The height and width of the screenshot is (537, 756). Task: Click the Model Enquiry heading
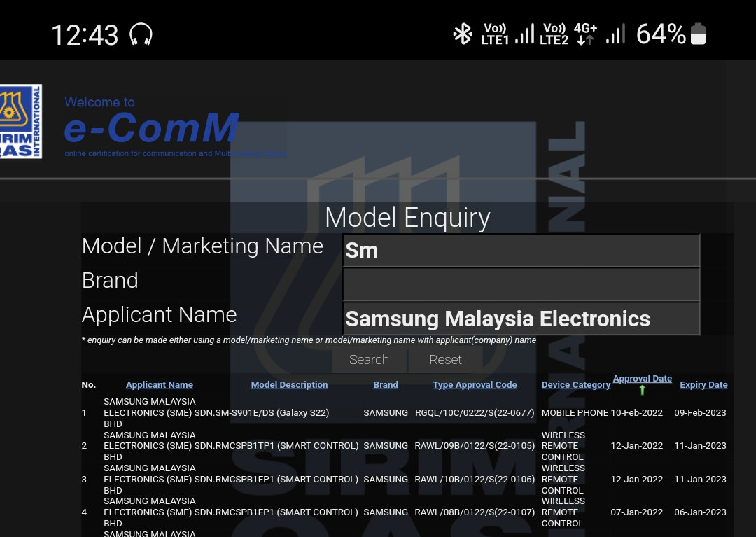(x=407, y=218)
